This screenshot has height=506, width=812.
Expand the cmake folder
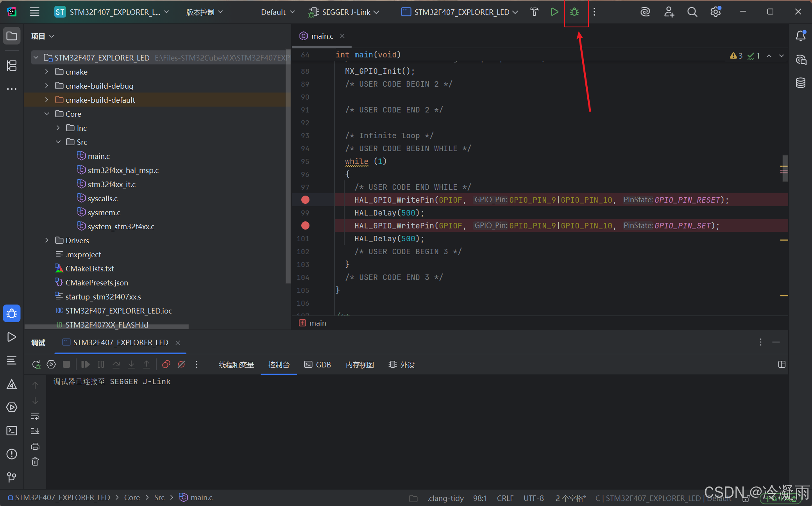click(47, 72)
